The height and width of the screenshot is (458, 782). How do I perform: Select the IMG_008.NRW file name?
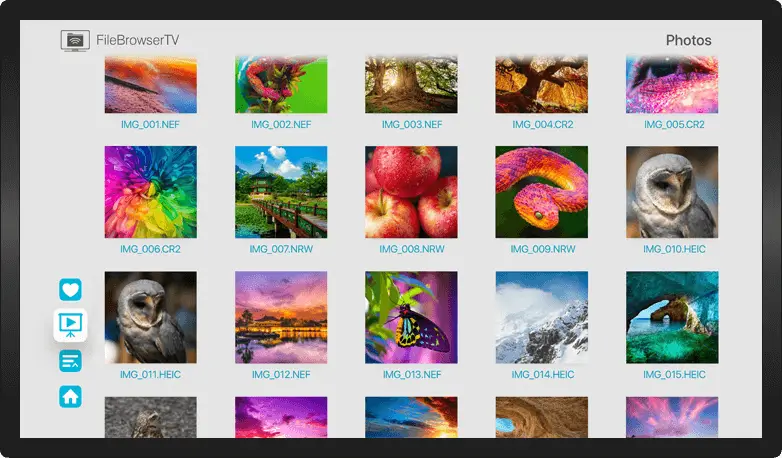pyautogui.click(x=412, y=249)
